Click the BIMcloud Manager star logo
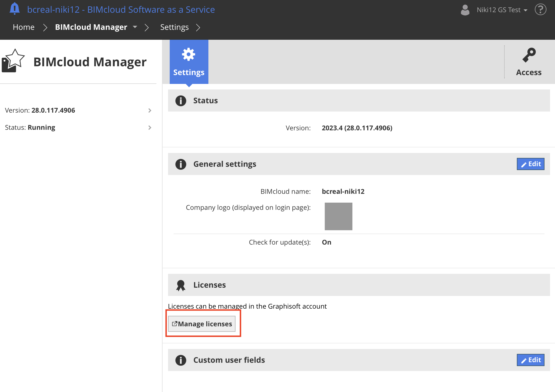The image size is (555, 392). click(13, 61)
